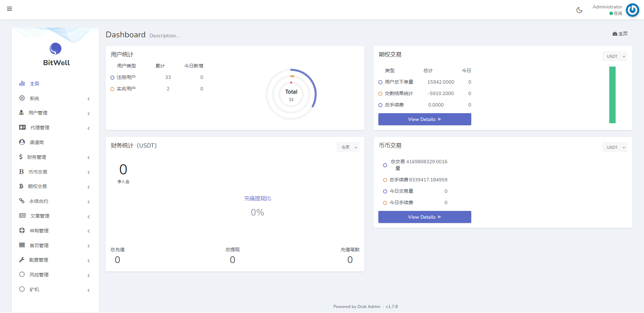Open the sidebar hamburger menu
The height and width of the screenshot is (313, 644).
point(9,9)
